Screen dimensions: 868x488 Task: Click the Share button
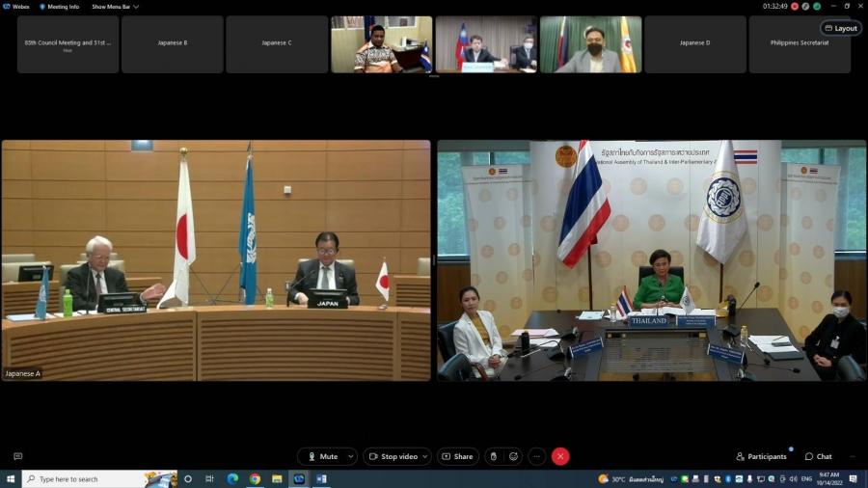(x=458, y=456)
